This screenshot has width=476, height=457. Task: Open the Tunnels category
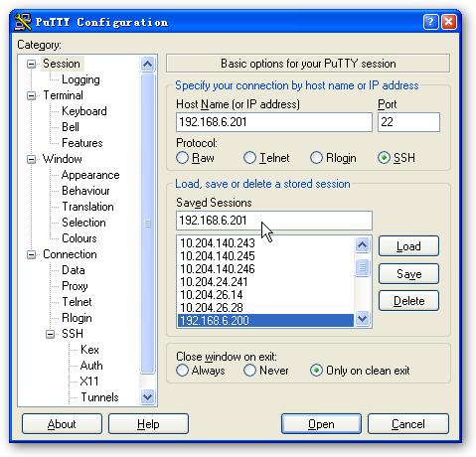[x=99, y=397]
